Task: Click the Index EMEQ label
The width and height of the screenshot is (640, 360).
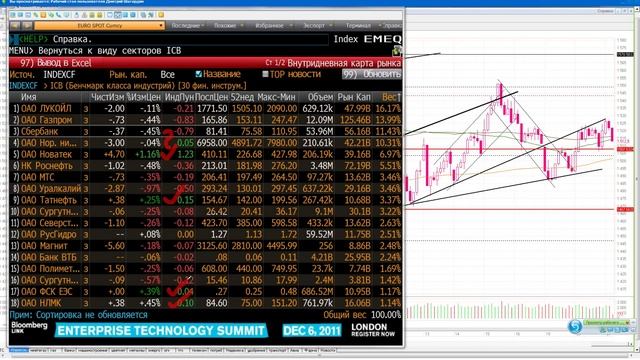Action: (x=367, y=39)
